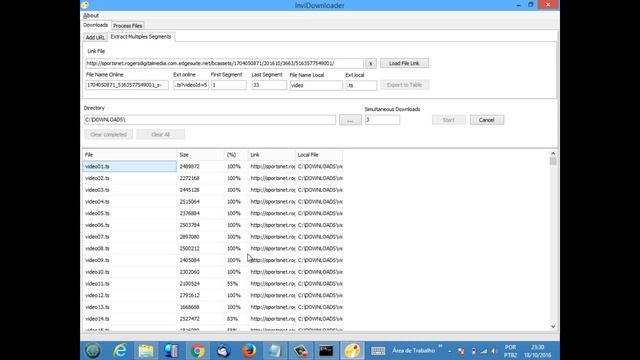The image size is (640, 360).
Task: Click the File column header
Action: point(129,155)
